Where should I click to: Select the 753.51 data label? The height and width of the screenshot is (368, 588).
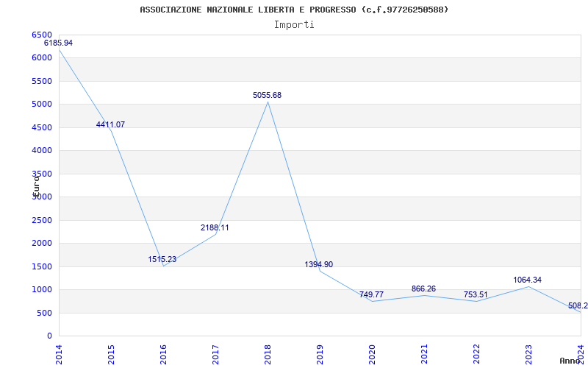pyautogui.click(x=476, y=295)
